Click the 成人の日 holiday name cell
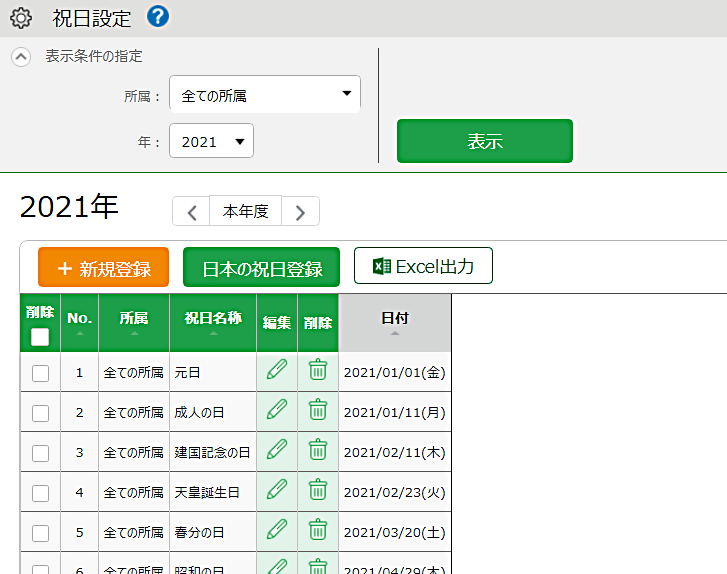 pyautogui.click(x=213, y=412)
